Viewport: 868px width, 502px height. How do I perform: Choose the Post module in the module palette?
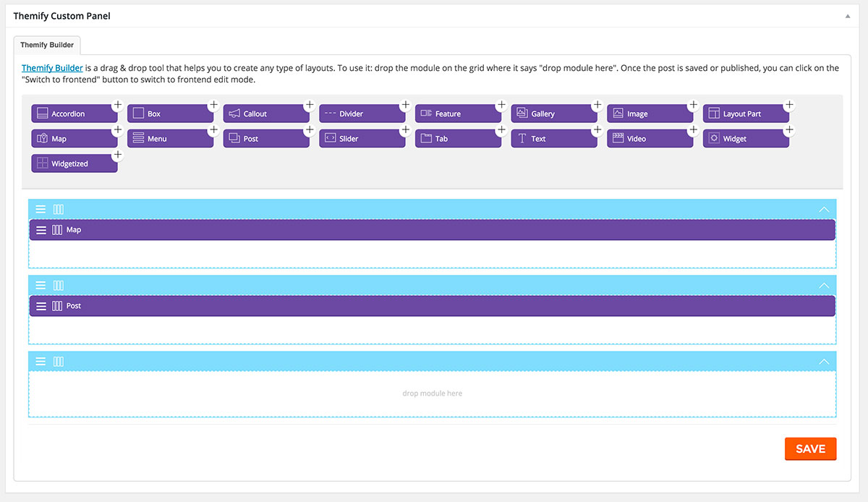click(x=266, y=138)
